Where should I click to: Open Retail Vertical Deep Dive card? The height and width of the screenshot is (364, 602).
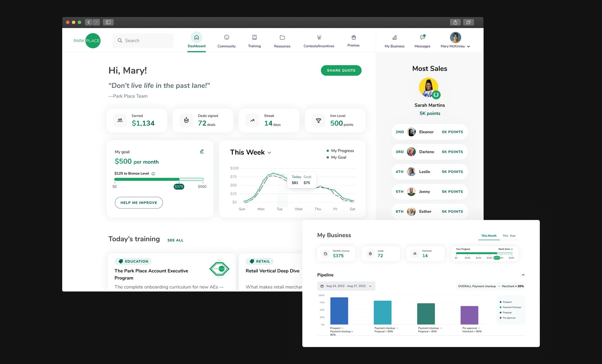tap(271, 272)
